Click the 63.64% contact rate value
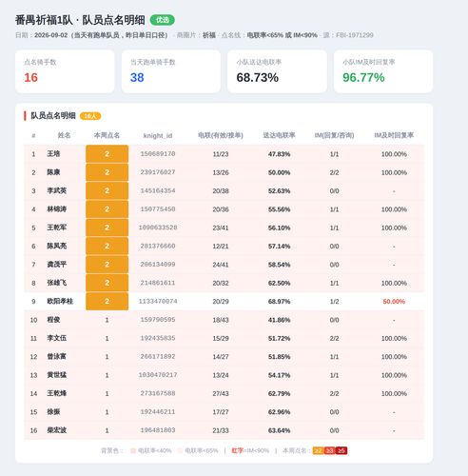 [279, 430]
